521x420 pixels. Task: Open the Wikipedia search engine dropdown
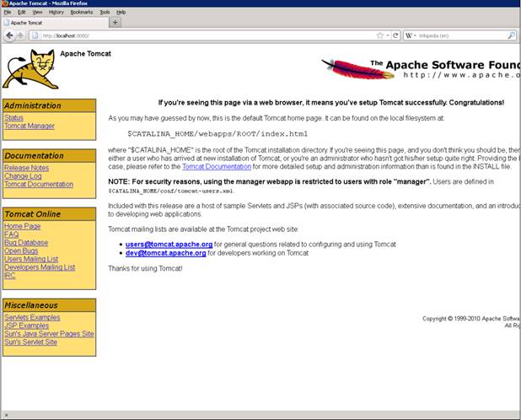411,35
